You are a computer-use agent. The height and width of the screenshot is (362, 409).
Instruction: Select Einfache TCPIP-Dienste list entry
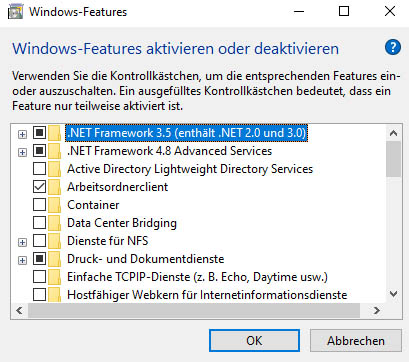tap(197, 277)
